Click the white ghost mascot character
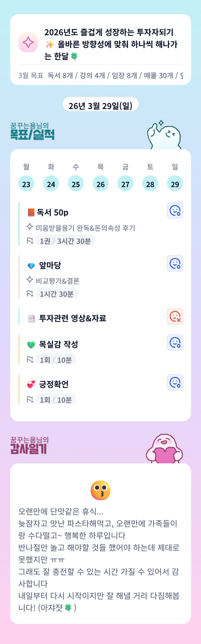The image size is (201, 644). [165, 135]
